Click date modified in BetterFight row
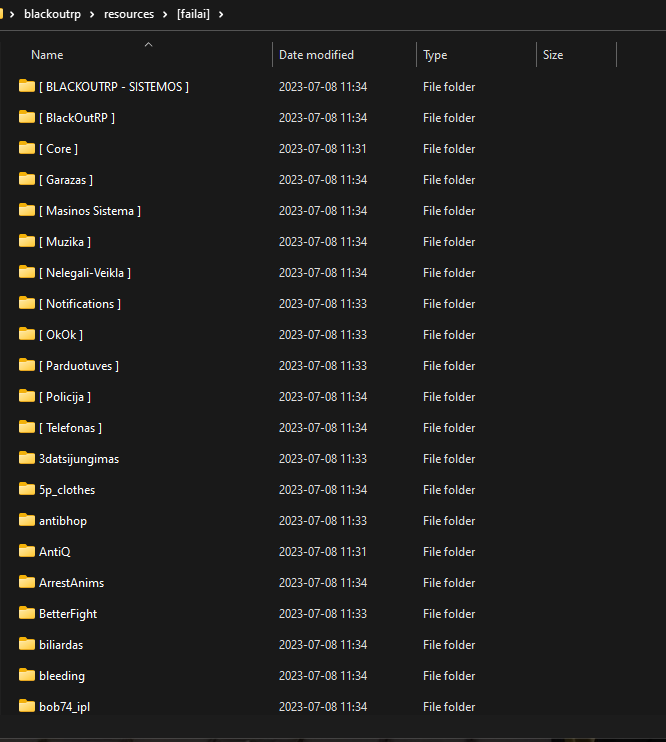The width and height of the screenshot is (666, 742). [323, 614]
